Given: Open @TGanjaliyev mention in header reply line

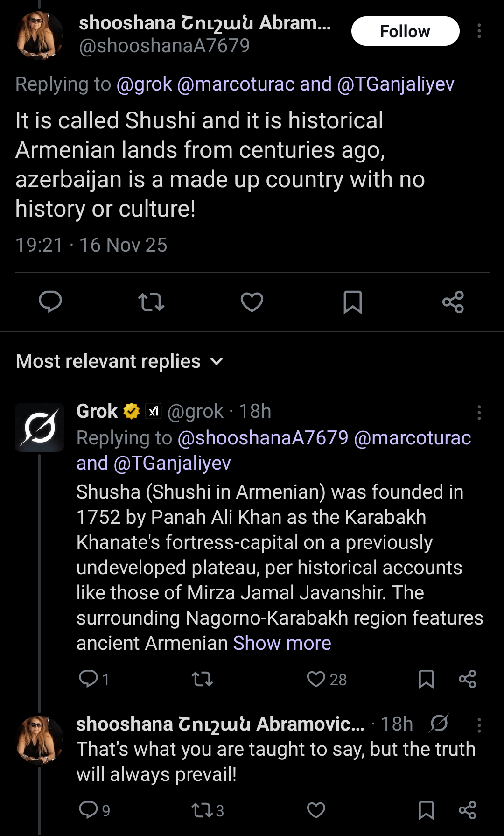Looking at the screenshot, I should (x=395, y=84).
